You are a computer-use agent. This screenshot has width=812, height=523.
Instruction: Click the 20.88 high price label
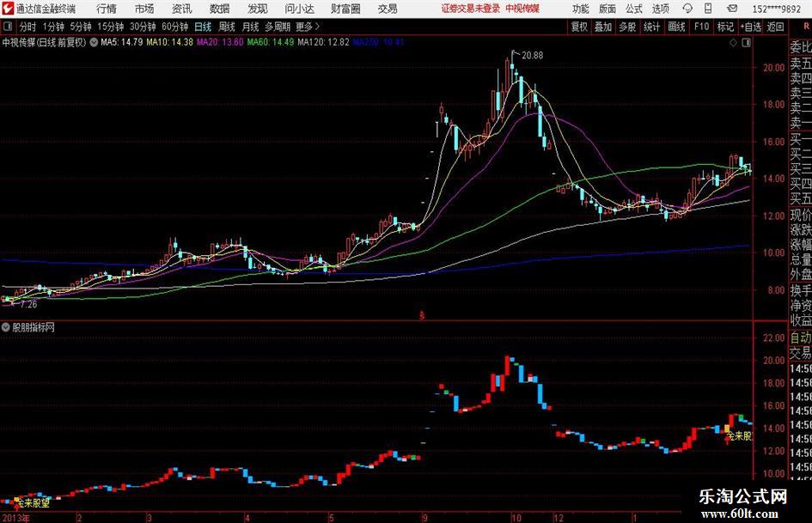[533, 56]
